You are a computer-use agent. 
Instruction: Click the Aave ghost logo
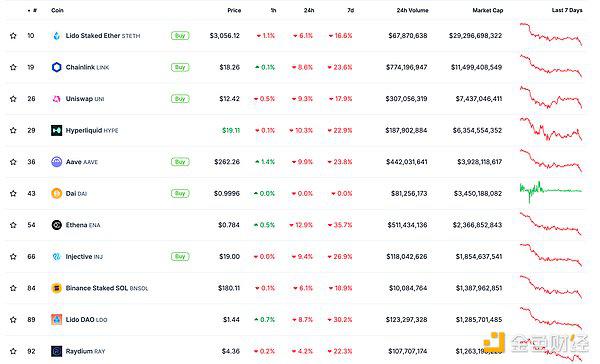(x=57, y=162)
